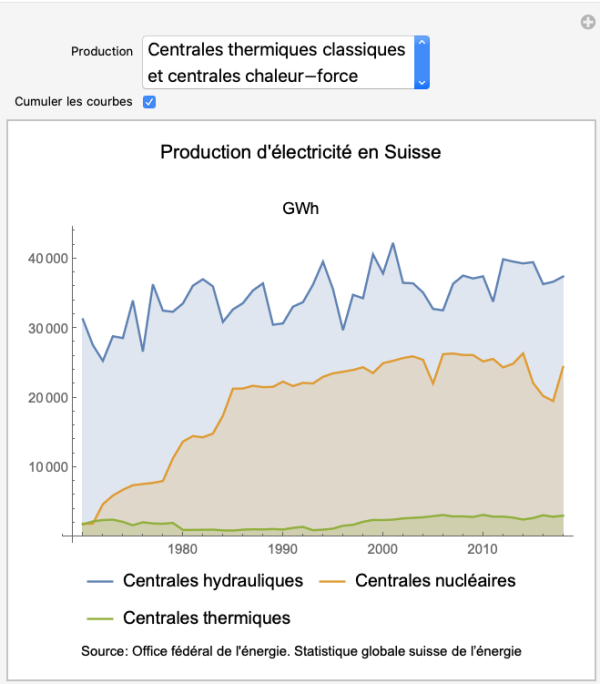Click the GWh unit label above the chart
This screenshot has height=684, width=600.
coord(300,209)
